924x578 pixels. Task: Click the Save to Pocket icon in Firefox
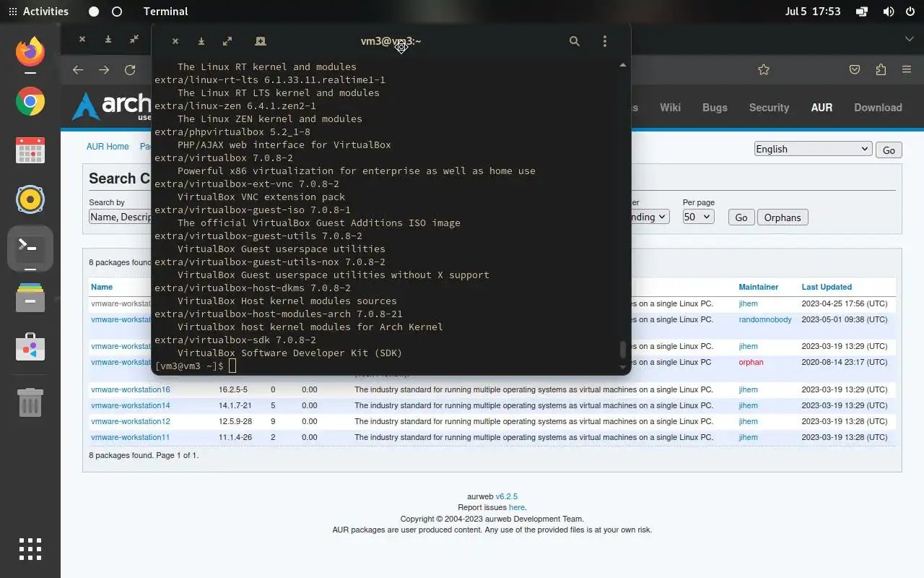coord(855,69)
